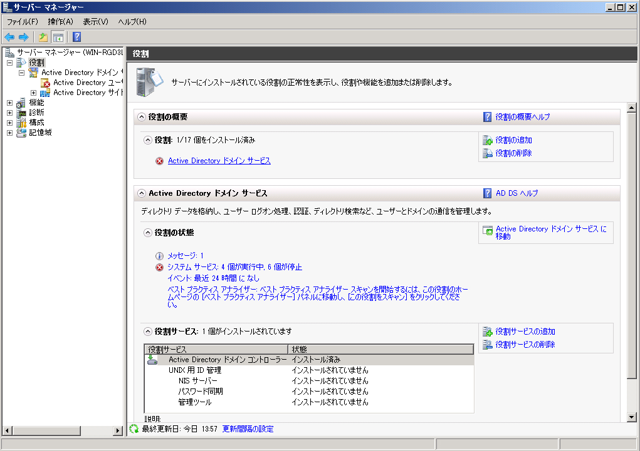Click 役割サービスの削除 link
This screenshot has width=640, height=451.
(525, 344)
